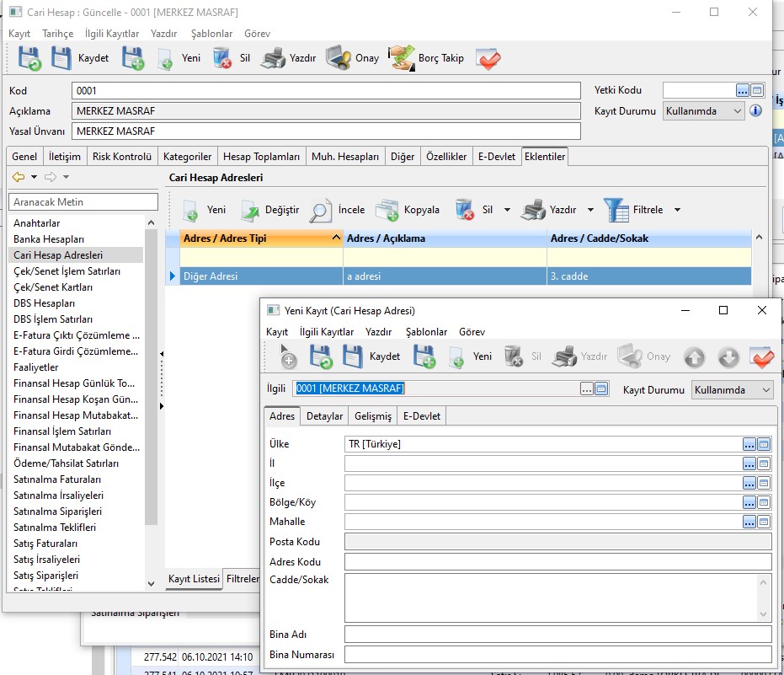Open the Detaylar tab in the Yeni Kayıt dialog
Viewport: 784px width, 675px height.
pyautogui.click(x=324, y=416)
